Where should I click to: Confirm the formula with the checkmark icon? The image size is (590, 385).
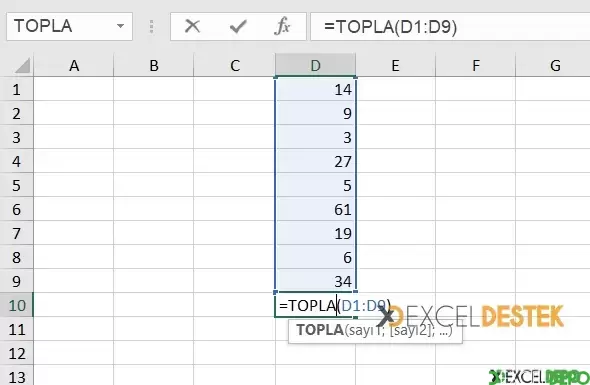[238, 26]
